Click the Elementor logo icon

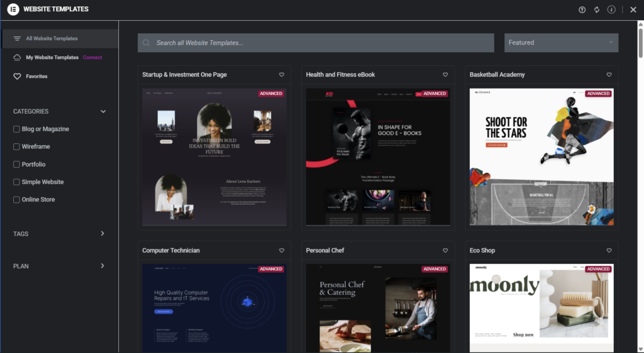(13, 9)
